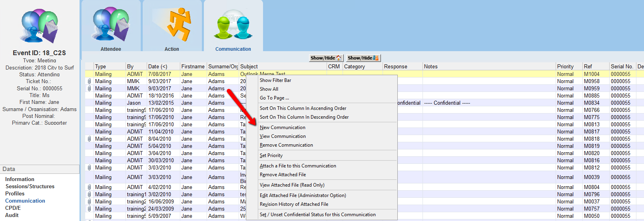Viewport: 644px width, 221px height.
Task: Click attachment paperclip on the 8/04/2010 row
Action: coord(89,139)
